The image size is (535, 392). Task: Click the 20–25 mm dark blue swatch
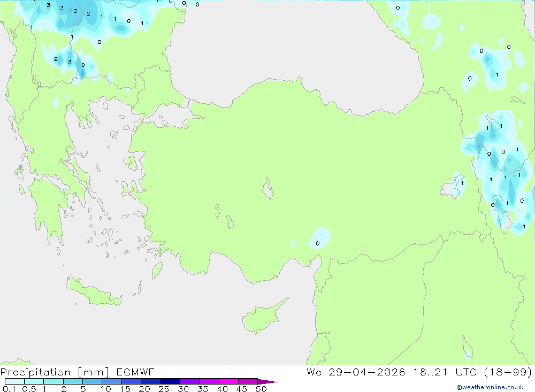(150, 381)
